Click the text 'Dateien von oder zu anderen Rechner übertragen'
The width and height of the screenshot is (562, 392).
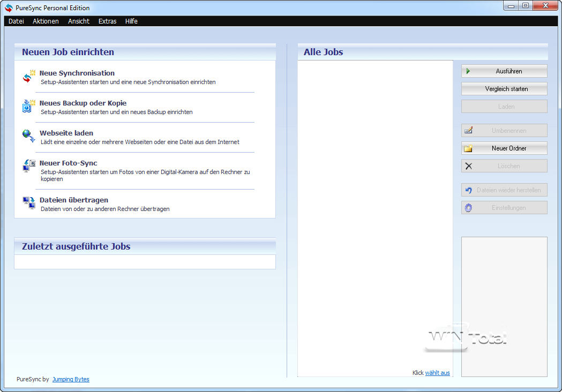pyautogui.click(x=105, y=209)
